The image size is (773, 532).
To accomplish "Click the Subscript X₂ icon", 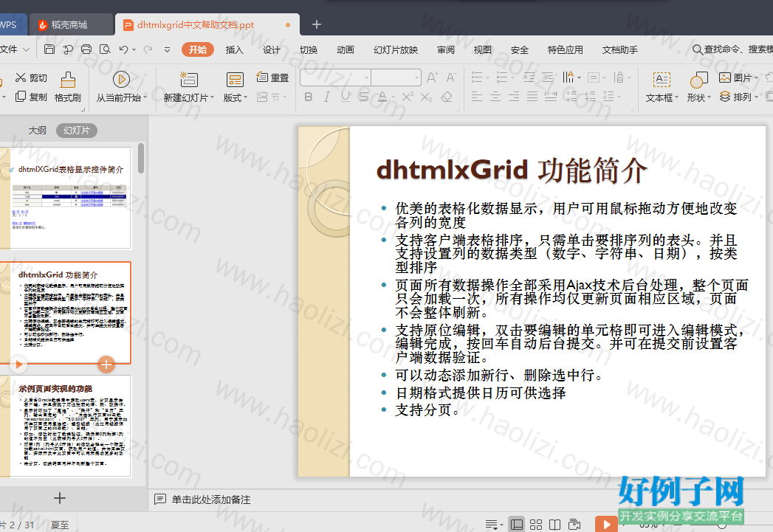I will tap(427, 97).
